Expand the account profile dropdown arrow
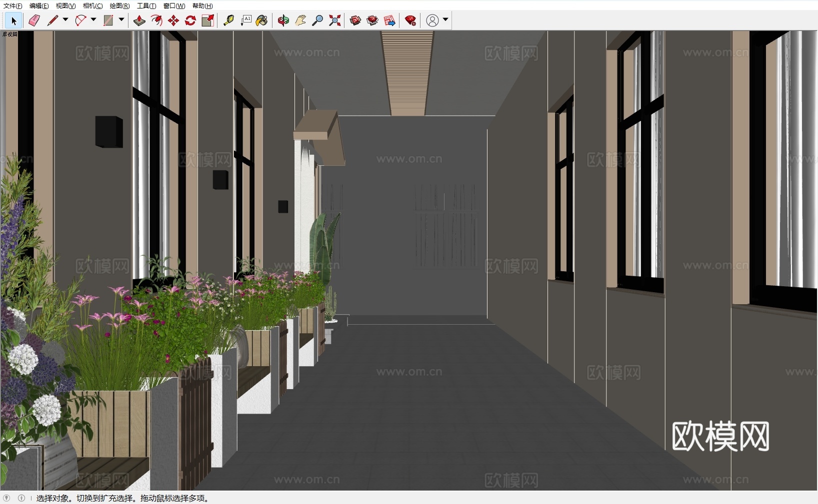Screen dimensions: 818x504 [x=445, y=20]
